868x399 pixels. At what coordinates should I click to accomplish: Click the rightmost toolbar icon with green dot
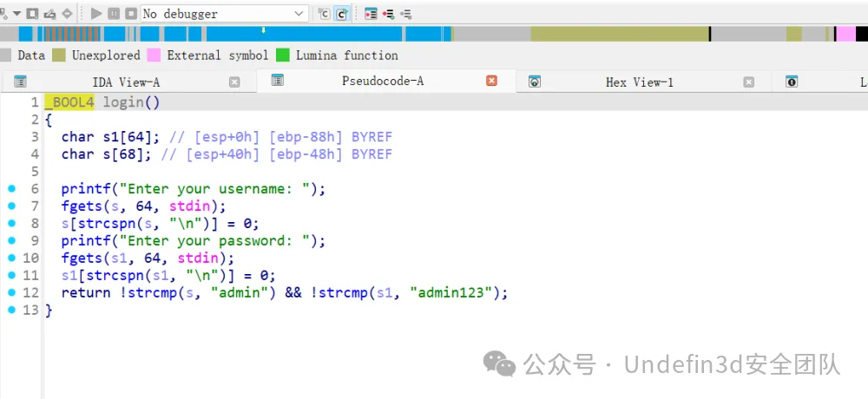pyautogui.click(x=406, y=14)
